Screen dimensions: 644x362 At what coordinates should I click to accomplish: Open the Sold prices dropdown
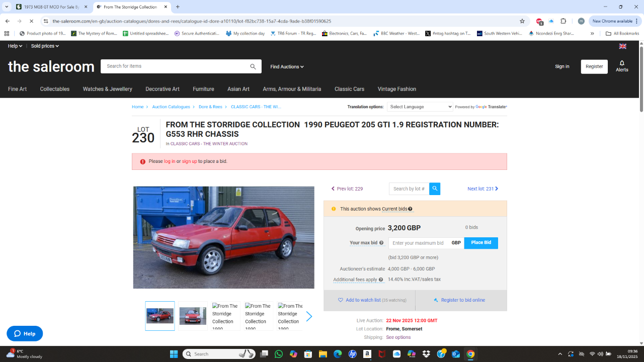[x=45, y=46]
